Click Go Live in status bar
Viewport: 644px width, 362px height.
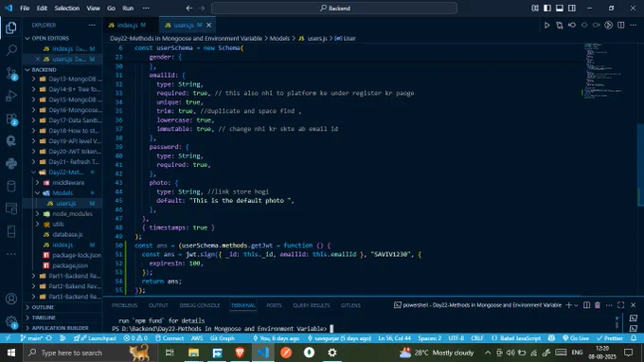[576, 338]
